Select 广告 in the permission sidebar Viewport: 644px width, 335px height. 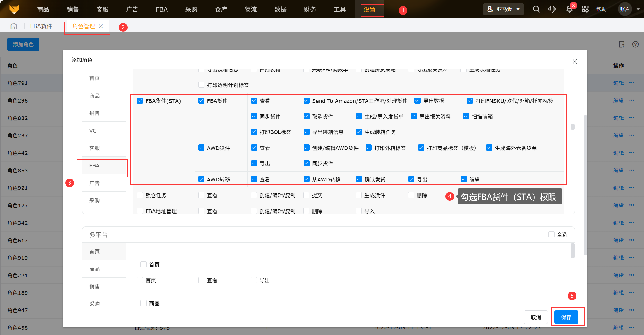click(94, 183)
